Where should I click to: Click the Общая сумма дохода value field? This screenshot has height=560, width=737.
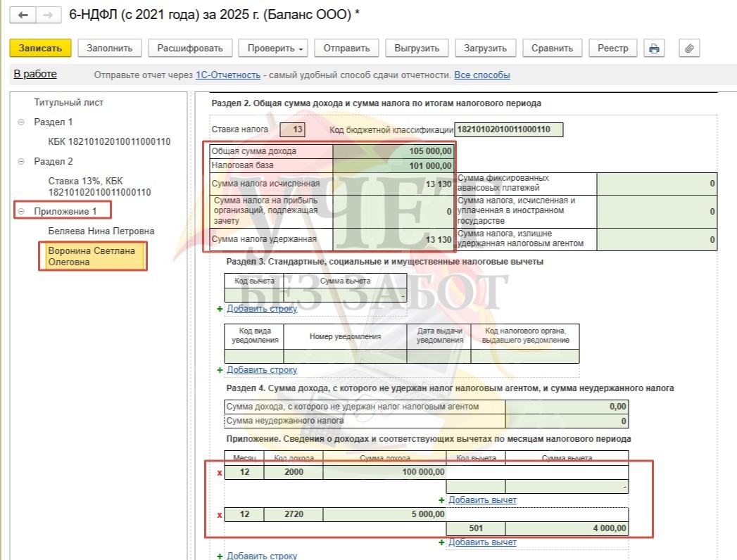click(394, 151)
